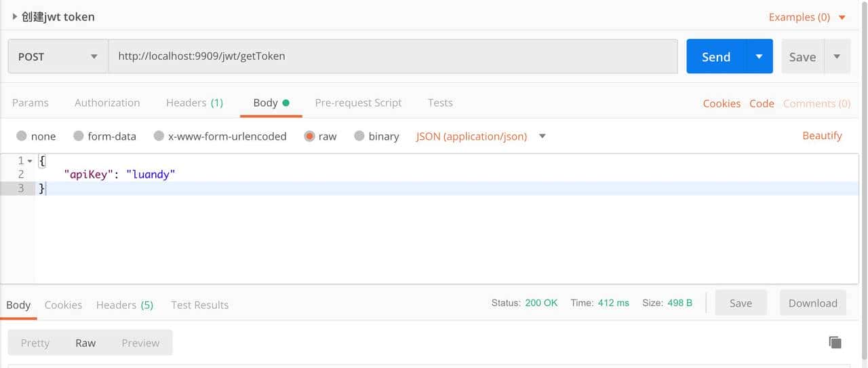Choose x-www-form-urlencoded body type
The width and height of the screenshot is (868, 368).
tap(159, 136)
